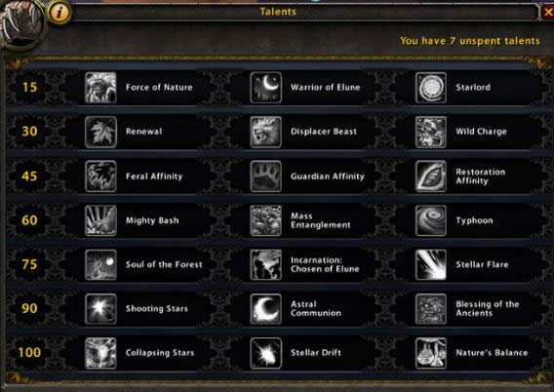554x392 pixels.
Task: Click the Stellar Drift talent icon
Action: pyautogui.click(x=265, y=353)
